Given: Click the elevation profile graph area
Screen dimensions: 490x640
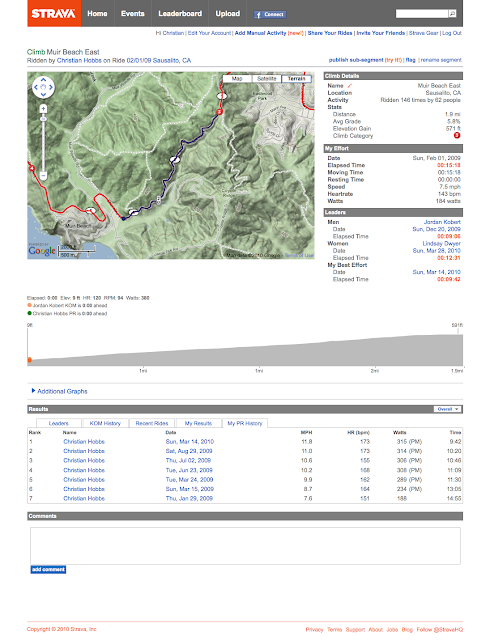Looking at the screenshot, I should point(245,349).
